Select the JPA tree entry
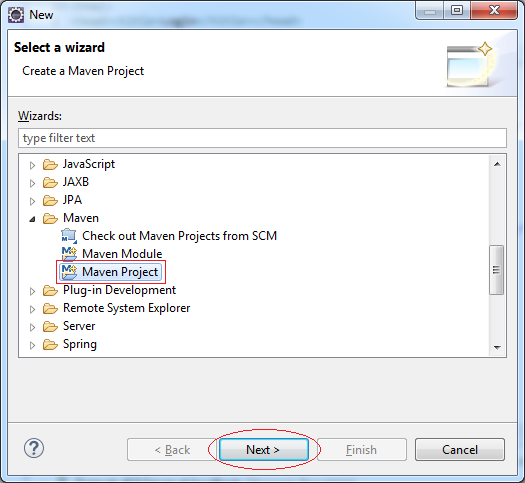The height and width of the screenshot is (483, 525). (x=72, y=200)
